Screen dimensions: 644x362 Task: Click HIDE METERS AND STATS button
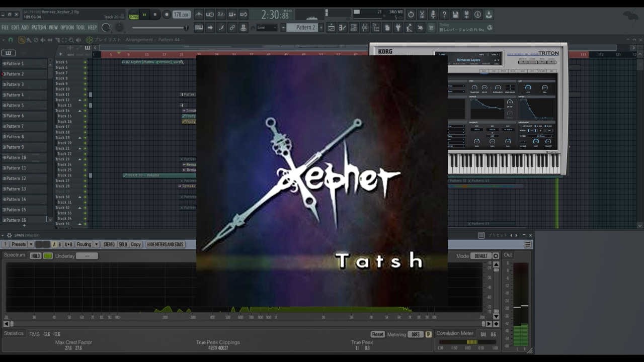pos(165,244)
